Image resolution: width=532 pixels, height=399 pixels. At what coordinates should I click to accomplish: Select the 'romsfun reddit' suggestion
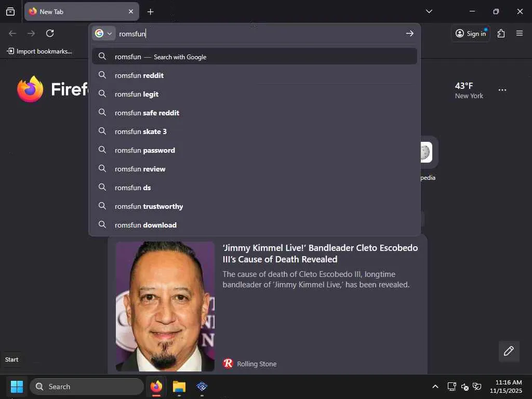pyautogui.click(x=255, y=75)
